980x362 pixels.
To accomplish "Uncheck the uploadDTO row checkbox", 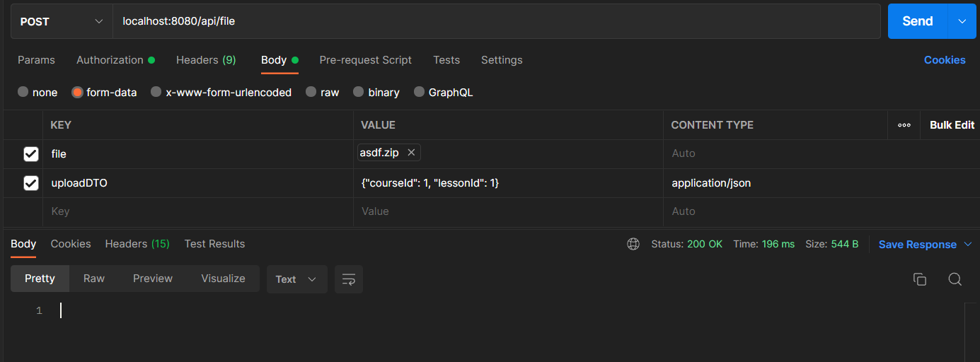I will coord(31,183).
